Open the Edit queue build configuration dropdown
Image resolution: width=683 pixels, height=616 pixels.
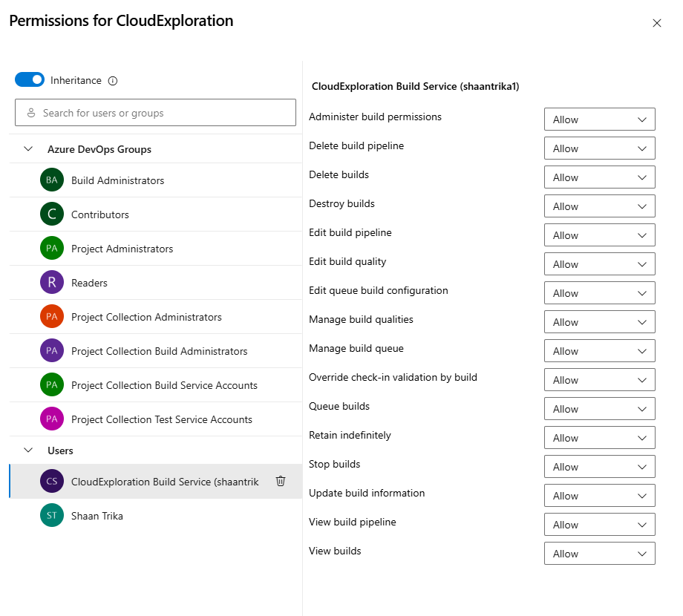(x=599, y=293)
